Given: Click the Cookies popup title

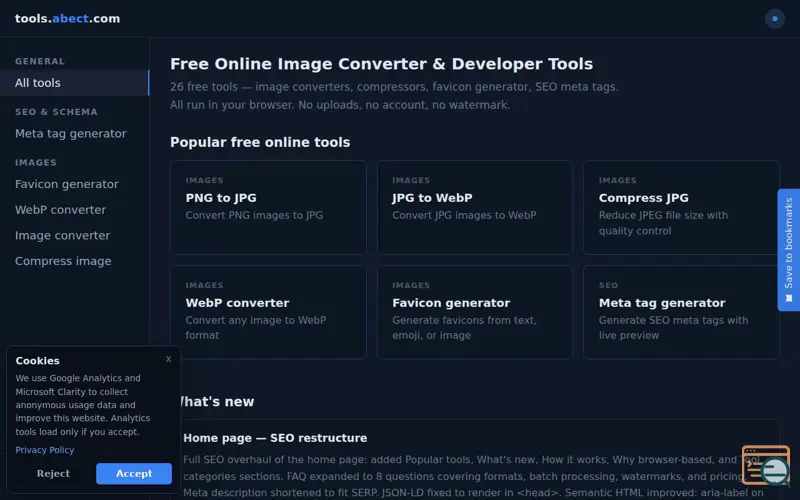Looking at the screenshot, I should (37, 361).
